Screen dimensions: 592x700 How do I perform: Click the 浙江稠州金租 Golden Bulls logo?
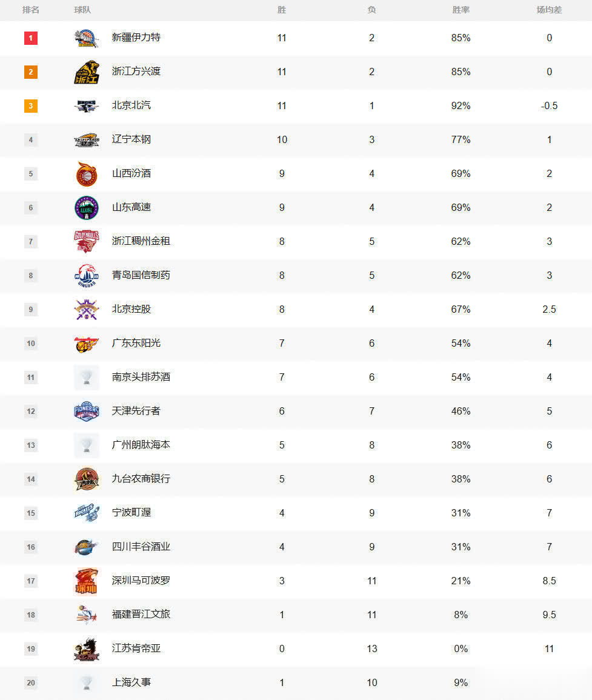click(x=86, y=242)
